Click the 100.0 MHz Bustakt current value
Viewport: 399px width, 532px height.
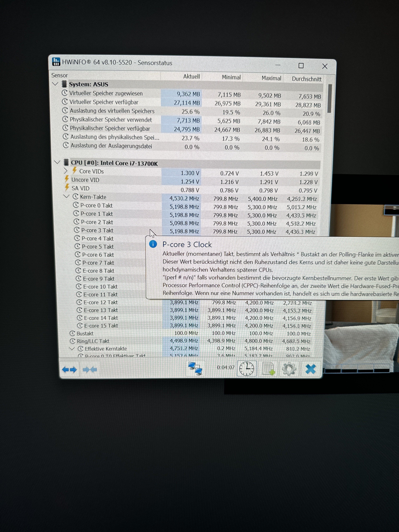tap(186, 333)
